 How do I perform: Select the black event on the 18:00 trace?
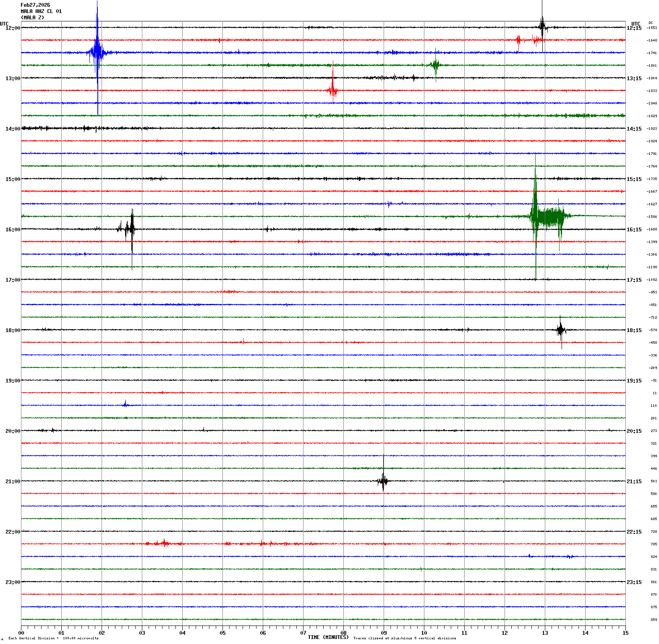coord(561,330)
